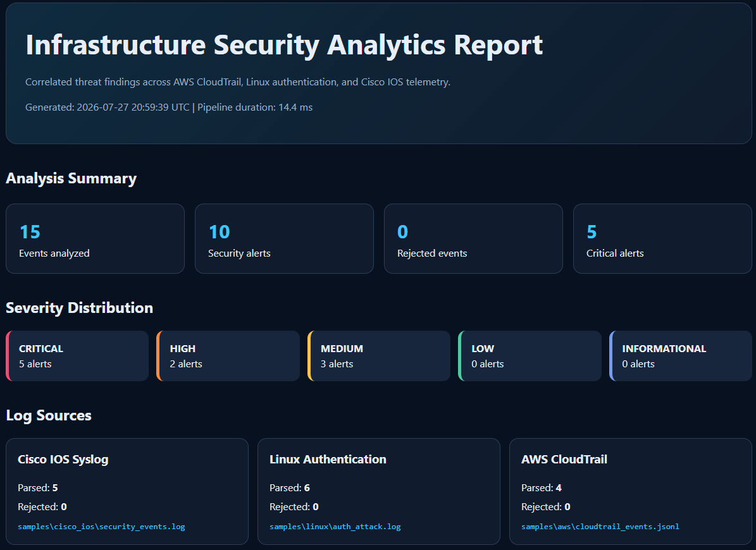The image size is (756, 550).
Task: Click the '0 alerts' text under LOW
Action: click(488, 364)
